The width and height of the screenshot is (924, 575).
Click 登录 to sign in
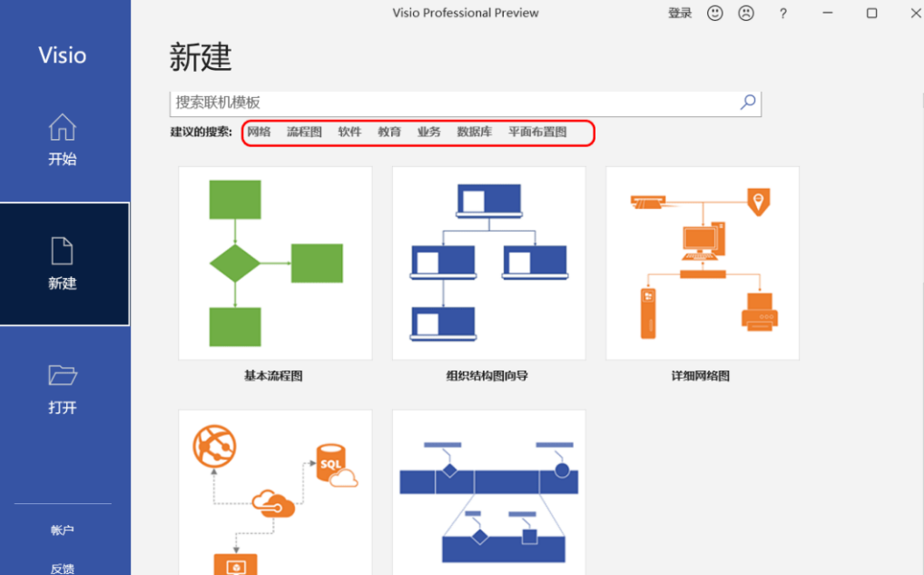679,13
